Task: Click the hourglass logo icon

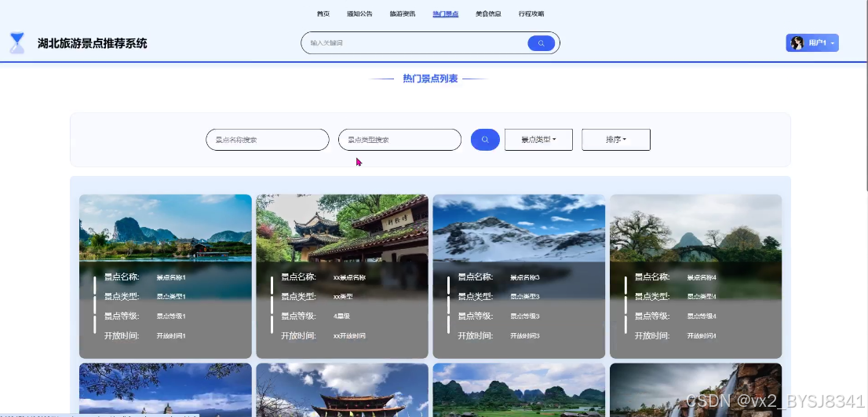Action: pyautogui.click(x=18, y=43)
